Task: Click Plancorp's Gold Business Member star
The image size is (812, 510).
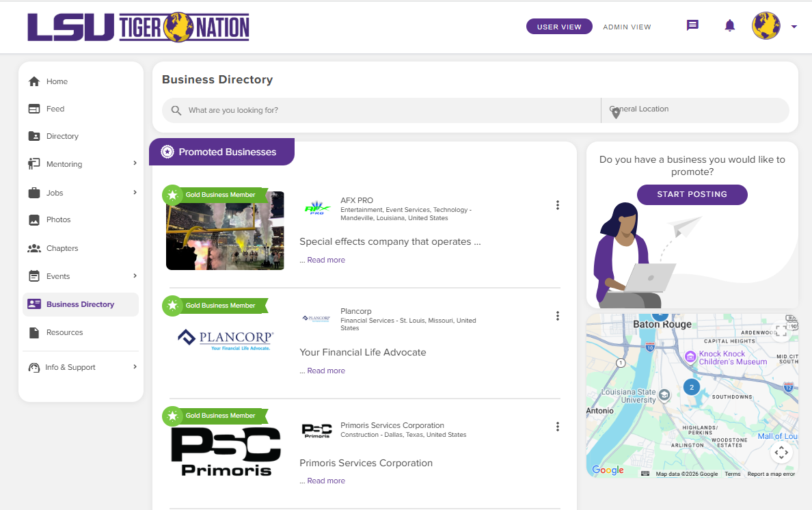Action: (172, 306)
